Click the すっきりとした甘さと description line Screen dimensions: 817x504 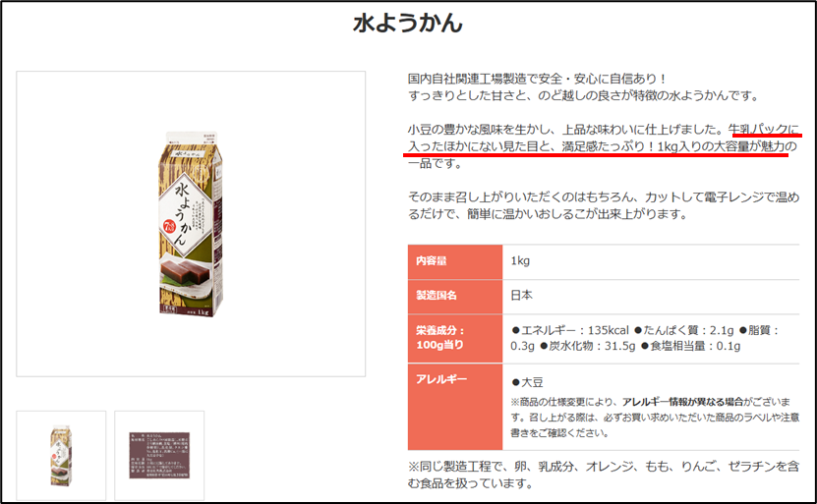click(584, 96)
